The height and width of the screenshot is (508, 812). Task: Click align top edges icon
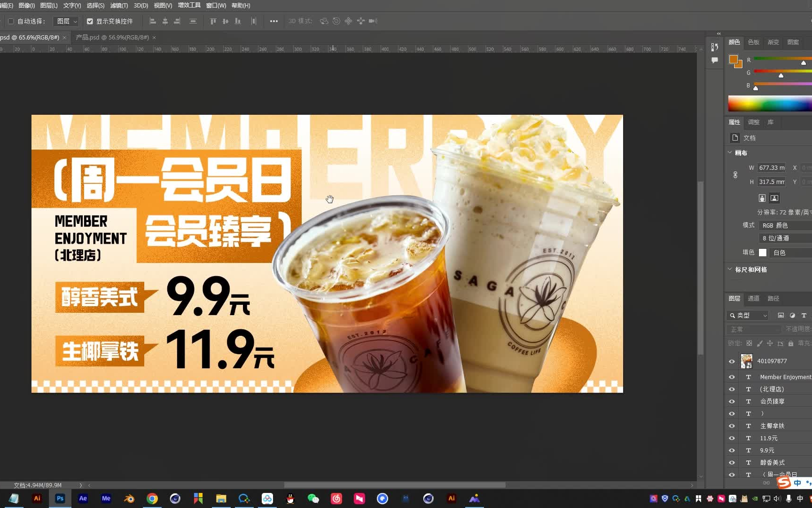click(213, 21)
